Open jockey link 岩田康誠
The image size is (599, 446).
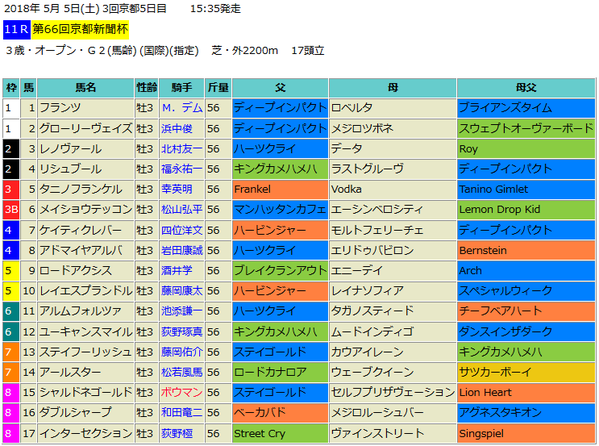(182, 250)
